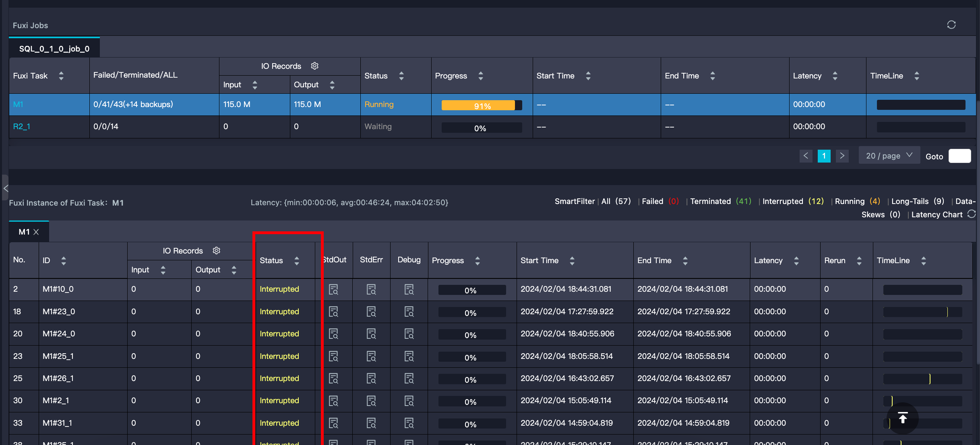Image resolution: width=980 pixels, height=445 pixels.
Task: Sort Fuxi Jobs table by Progress
Action: pyautogui.click(x=481, y=76)
